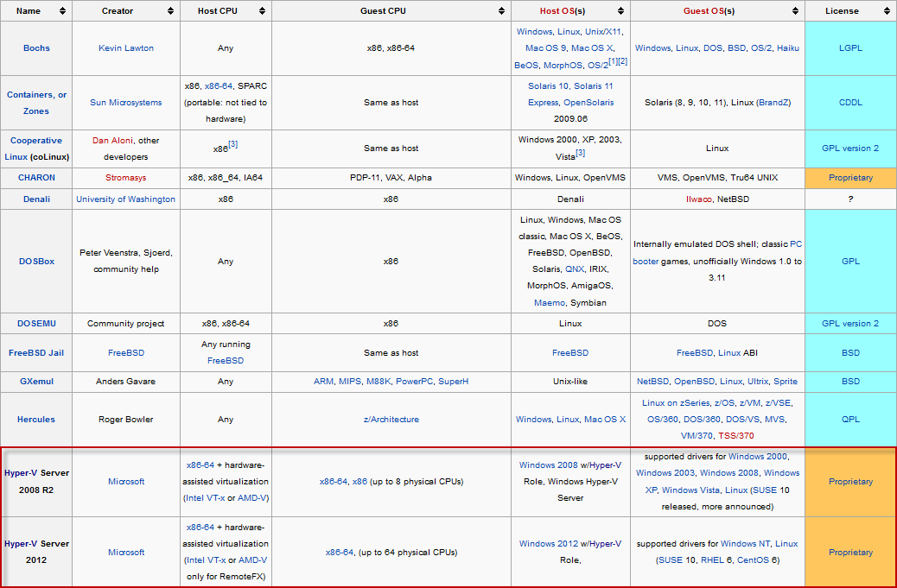Sort the table by Guest CPU
This screenshot has height=588, width=897.
[x=502, y=11]
